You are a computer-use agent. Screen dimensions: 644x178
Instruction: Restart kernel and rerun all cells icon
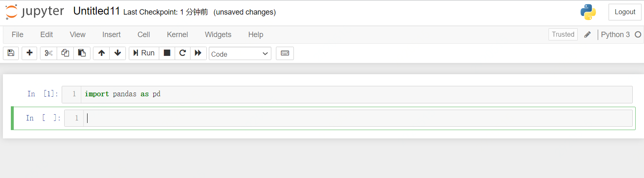click(198, 53)
